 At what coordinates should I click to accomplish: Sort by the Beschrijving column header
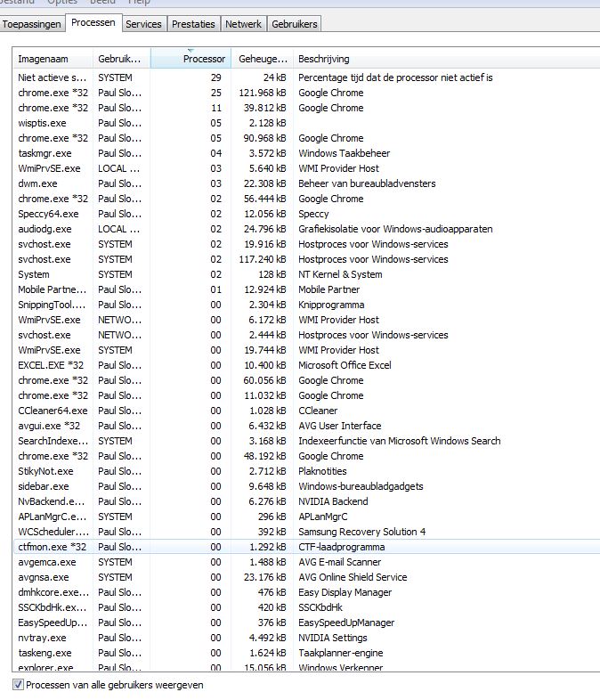(x=446, y=59)
